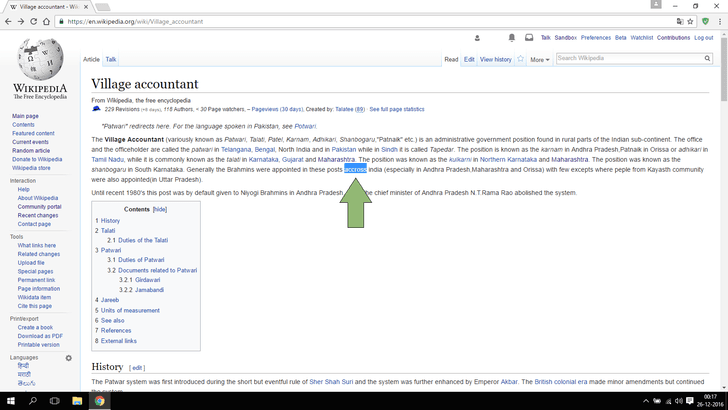Open Random article in sidebar
Viewport: 728px width, 410px height.
click(x=31, y=151)
